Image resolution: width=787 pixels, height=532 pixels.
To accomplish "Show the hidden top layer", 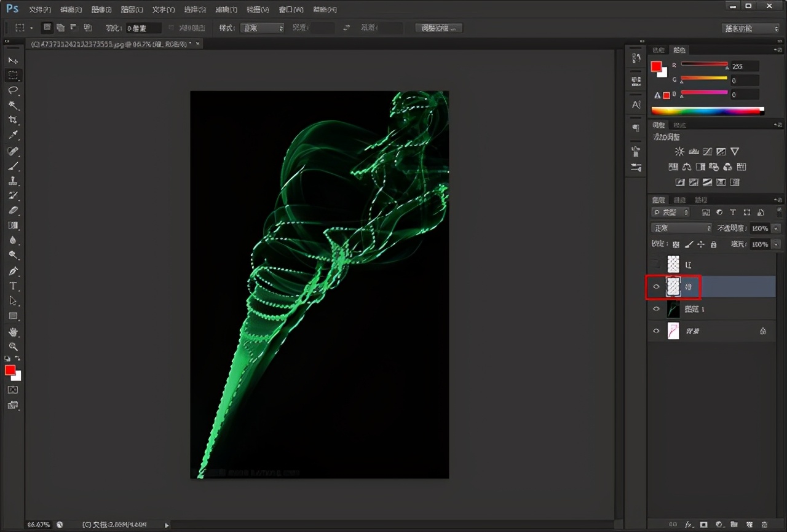I will click(656, 264).
